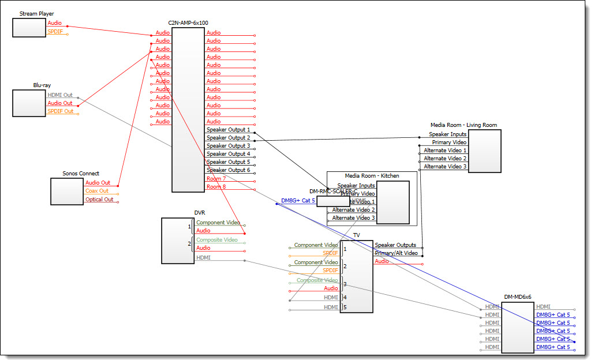Click the Stream Player SPDIF output port
Image resolution: width=594 pixels, height=364 pixels.
pyautogui.click(x=55, y=31)
